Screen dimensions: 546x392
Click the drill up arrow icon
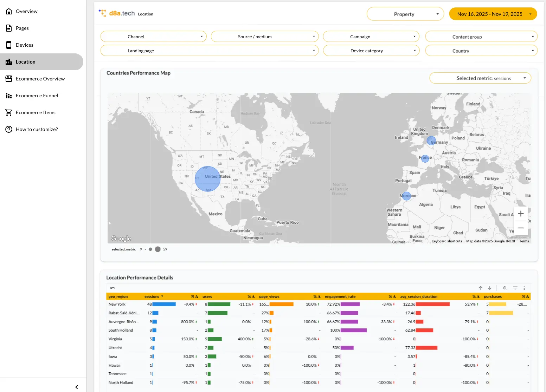pos(481,288)
